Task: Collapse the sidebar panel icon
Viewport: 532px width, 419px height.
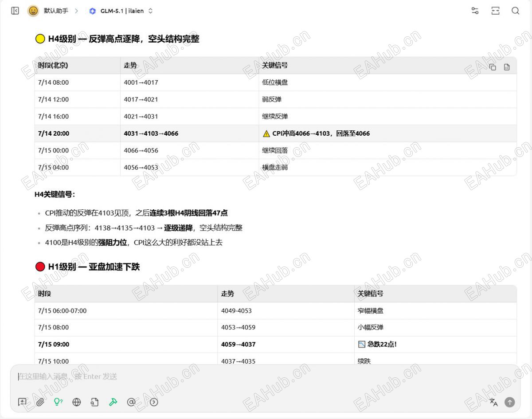Action: [15, 11]
